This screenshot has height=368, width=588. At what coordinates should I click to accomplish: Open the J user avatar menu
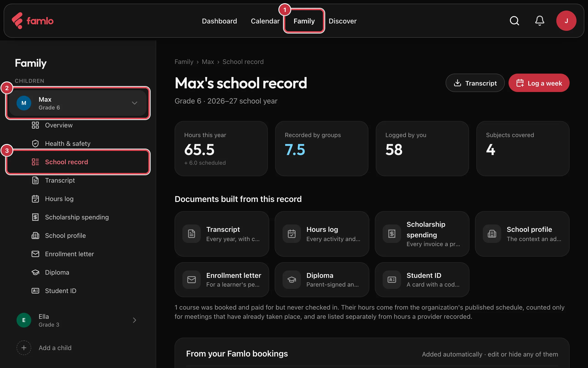coord(566,21)
